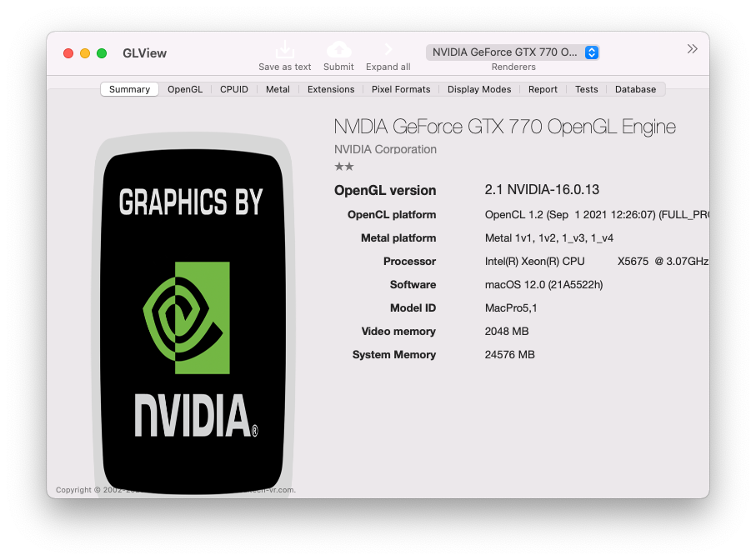The image size is (756, 560).
Task: Open the Tests tab
Action: pyautogui.click(x=586, y=89)
